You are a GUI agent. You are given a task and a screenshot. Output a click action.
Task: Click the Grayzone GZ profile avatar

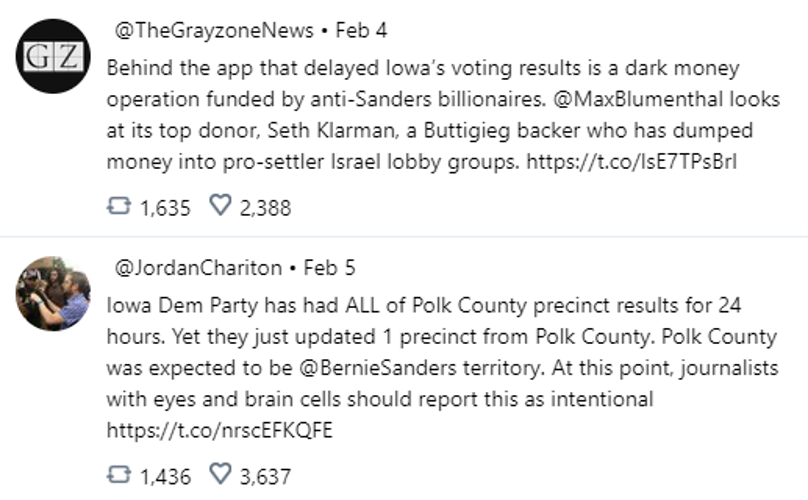point(53,56)
